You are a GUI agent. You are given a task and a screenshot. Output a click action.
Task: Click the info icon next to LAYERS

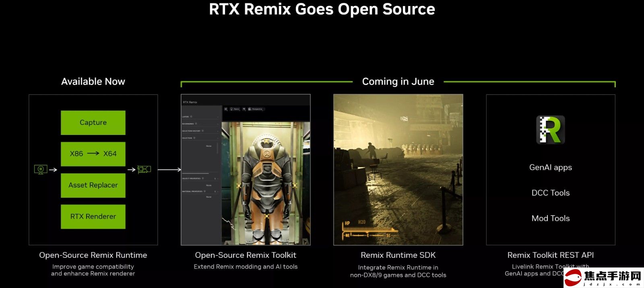click(191, 116)
